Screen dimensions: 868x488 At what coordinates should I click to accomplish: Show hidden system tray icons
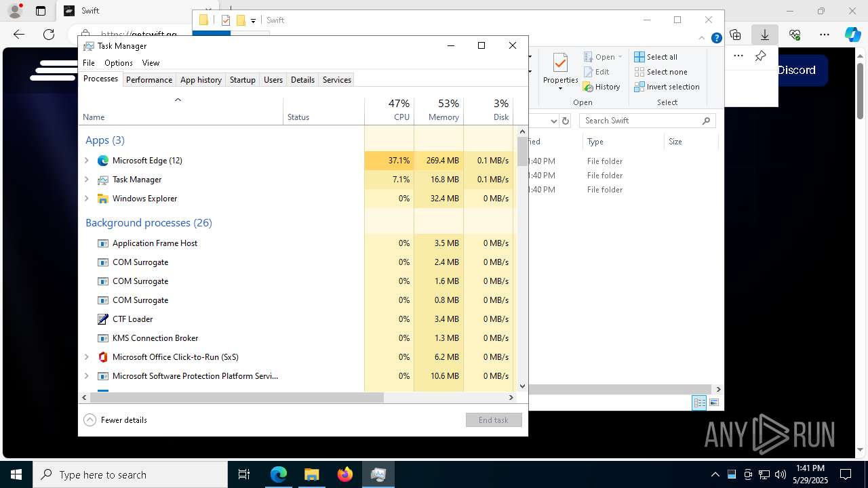click(x=715, y=474)
